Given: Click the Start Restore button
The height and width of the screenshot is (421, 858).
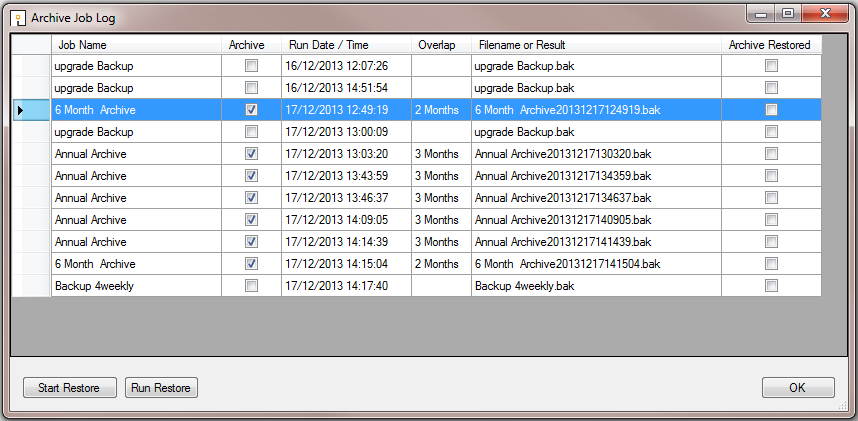Looking at the screenshot, I should point(69,388).
